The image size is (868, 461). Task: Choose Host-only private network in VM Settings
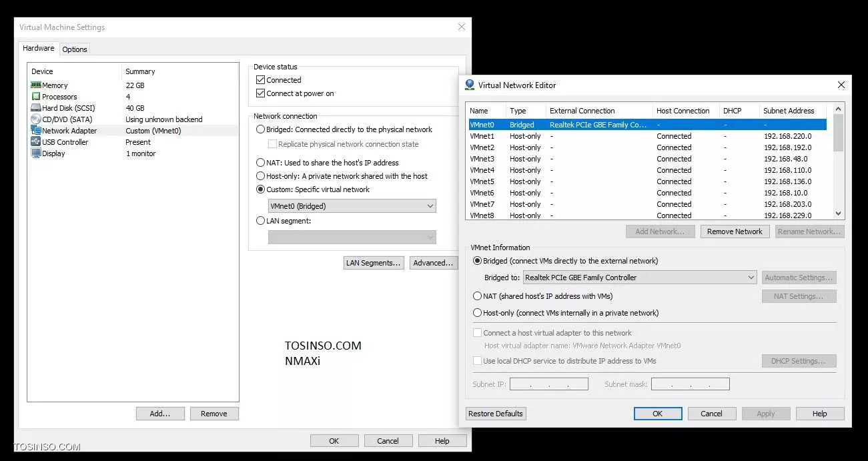(261, 176)
